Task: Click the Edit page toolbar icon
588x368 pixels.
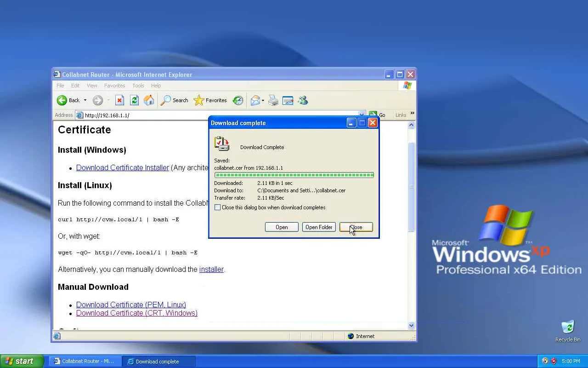Action: [x=288, y=100]
